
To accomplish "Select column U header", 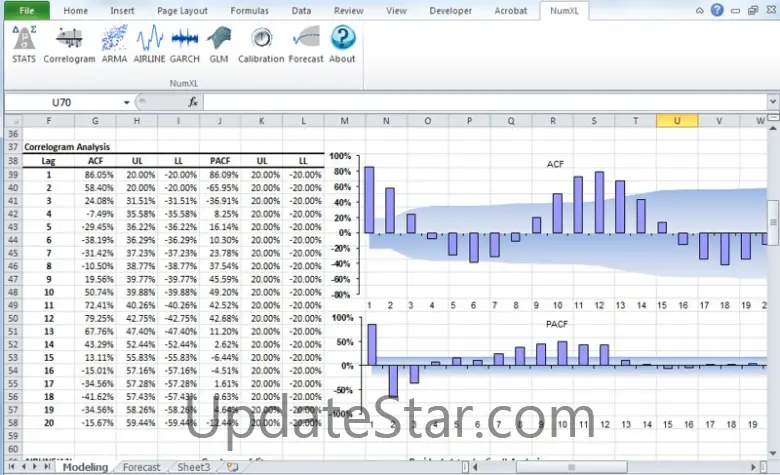I will tap(677, 121).
